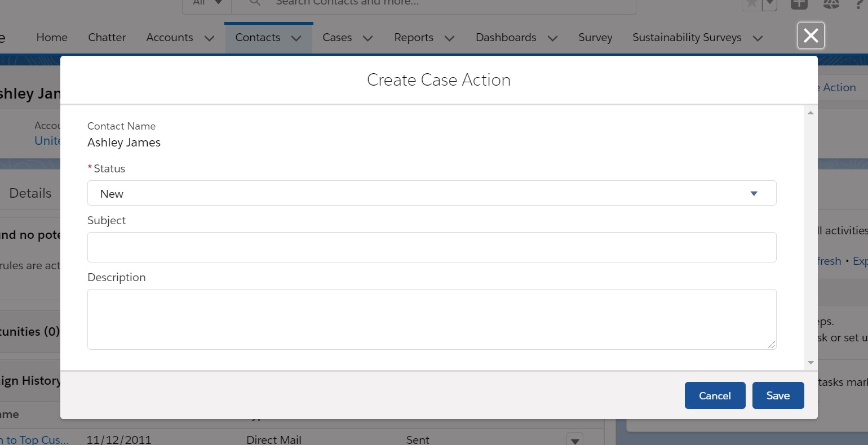868x445 pixels.
Task: Open the favorites list dropdown arrow
Action: [769, 4]
